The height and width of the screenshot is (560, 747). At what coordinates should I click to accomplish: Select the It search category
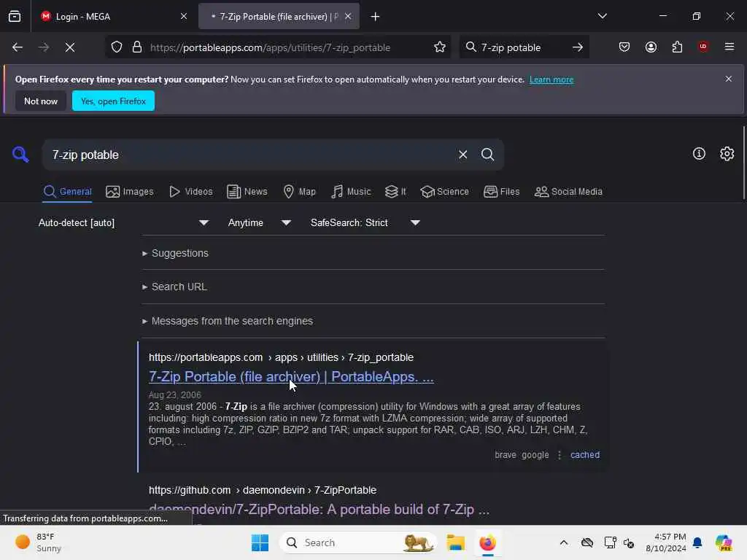tap(395, 192)
